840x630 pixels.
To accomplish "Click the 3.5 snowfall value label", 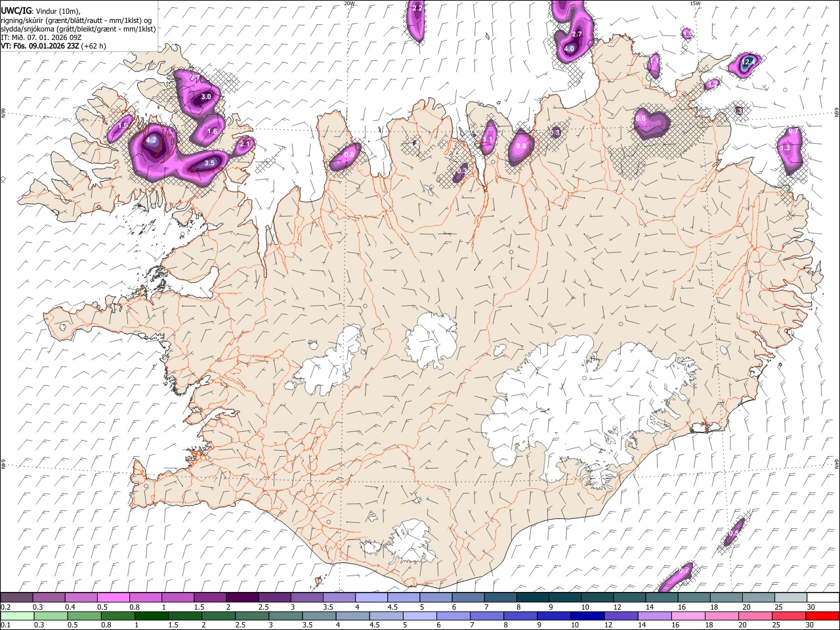I will tap(210, 163).
